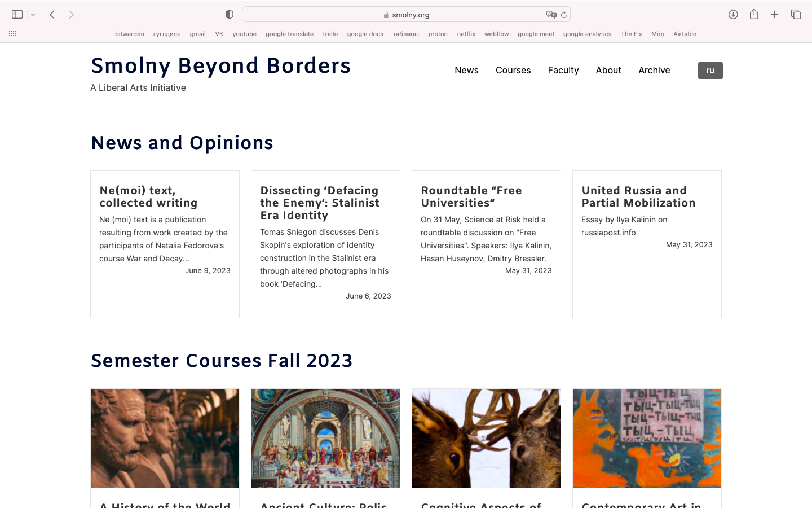Open a new tab with plus icon
This screenshot has height=508, width=812.
pos(775,15)
